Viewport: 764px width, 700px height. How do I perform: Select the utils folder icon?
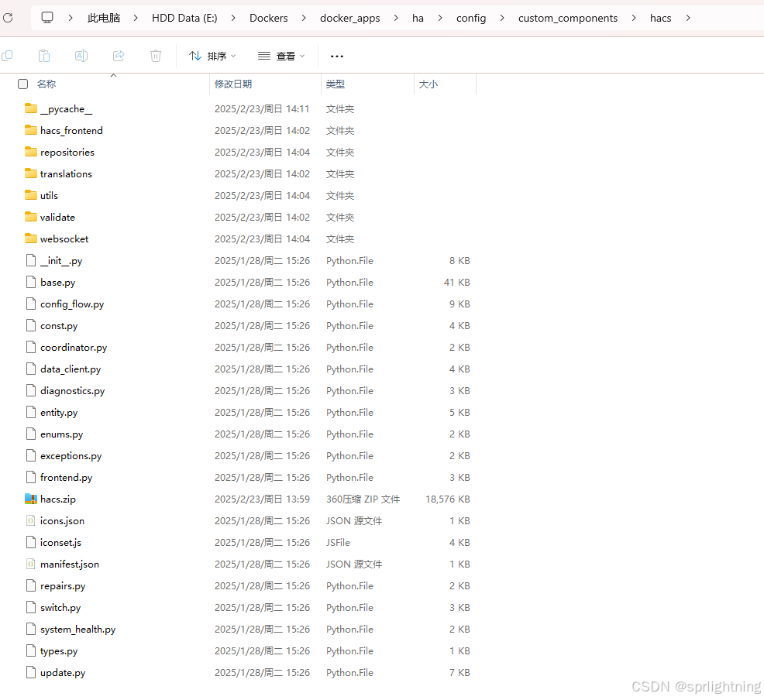click(x=31, y=195)
